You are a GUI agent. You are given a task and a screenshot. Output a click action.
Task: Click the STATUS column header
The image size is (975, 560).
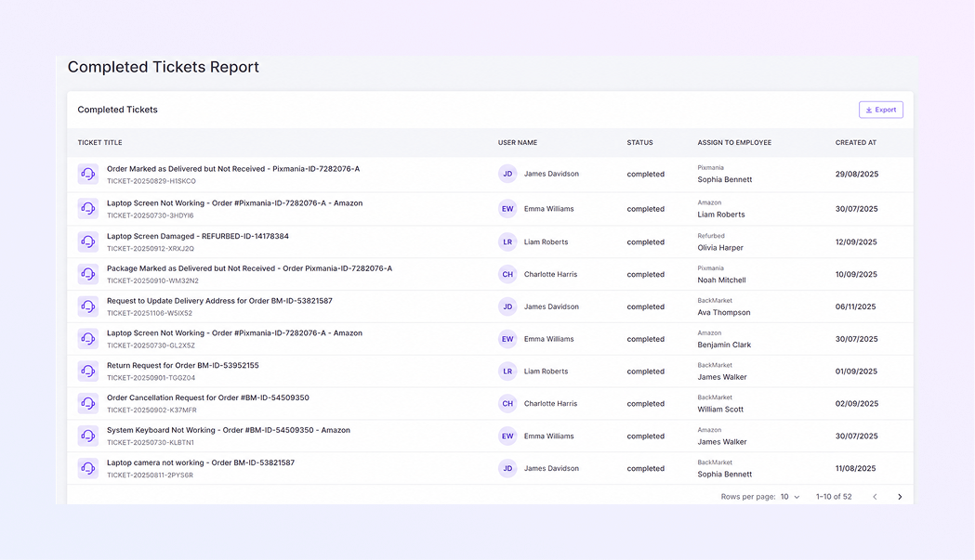pyautogui.click(x=639, y=142)
